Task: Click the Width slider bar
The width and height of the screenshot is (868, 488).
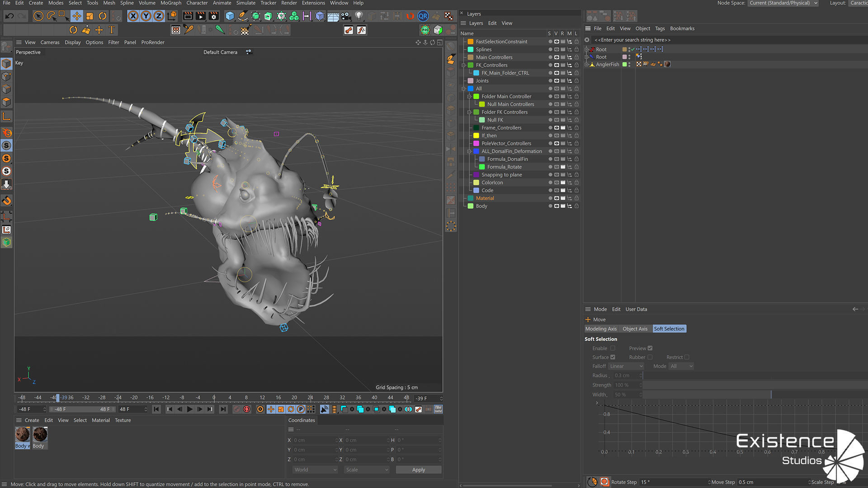Action: coord(755,395)
